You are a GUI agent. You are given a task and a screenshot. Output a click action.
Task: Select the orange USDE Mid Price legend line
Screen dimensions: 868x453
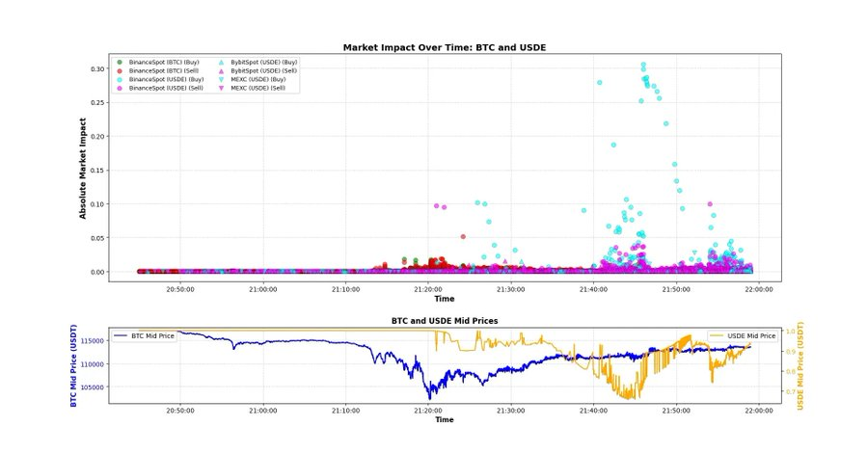pyautogui.click(x=719, y=336)
